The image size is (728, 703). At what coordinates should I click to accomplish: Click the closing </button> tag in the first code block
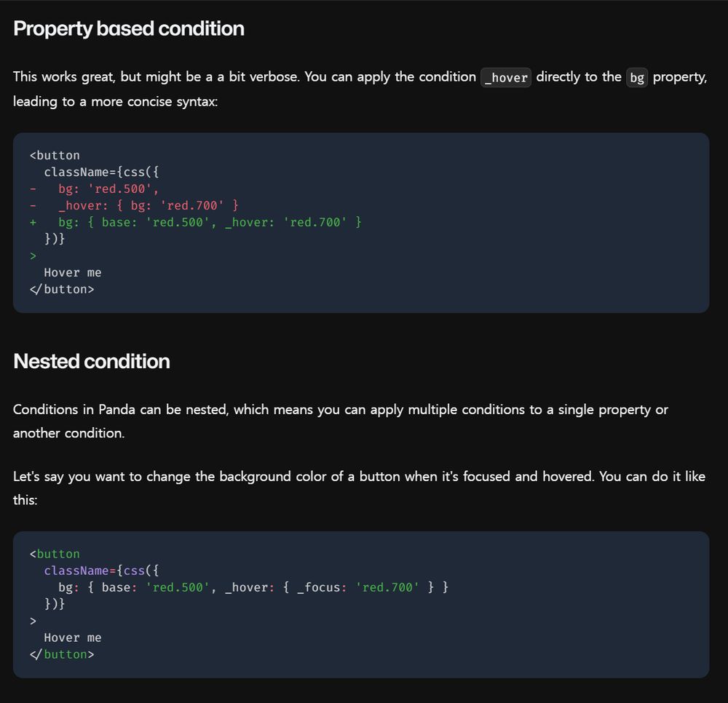pos(62,289)
